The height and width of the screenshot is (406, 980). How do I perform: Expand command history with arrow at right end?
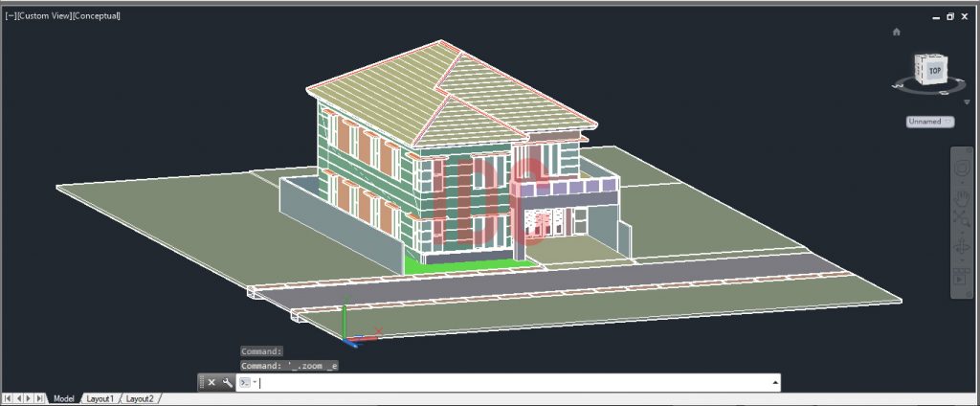(x=775, y=382)
